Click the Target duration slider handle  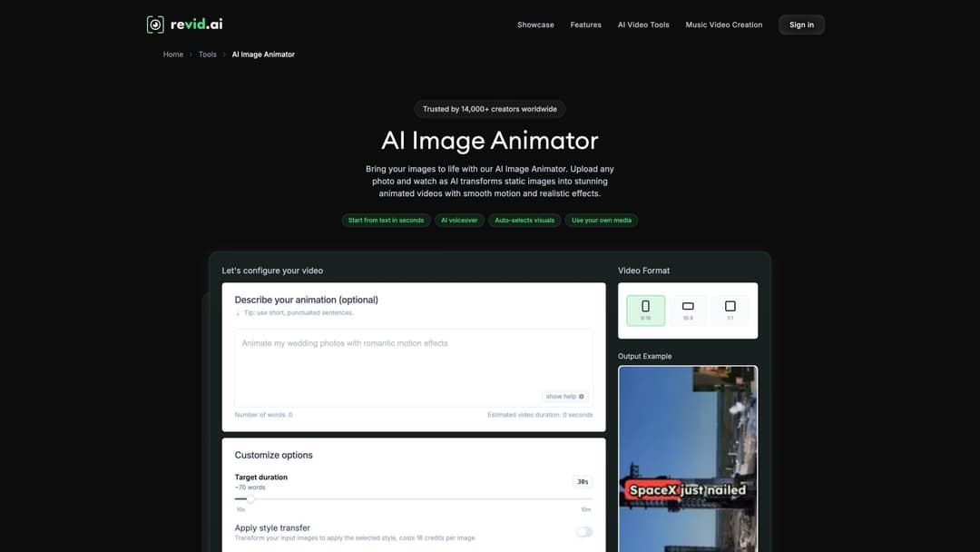coord(250,498)
